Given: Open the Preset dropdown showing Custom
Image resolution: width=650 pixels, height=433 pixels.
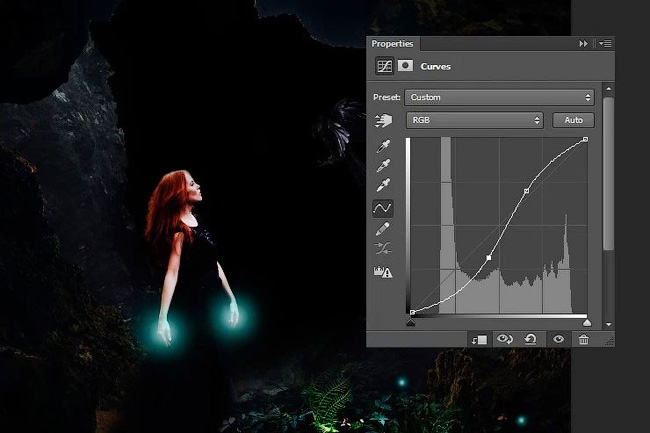Looking at the screenshot, I should (499, 97).
